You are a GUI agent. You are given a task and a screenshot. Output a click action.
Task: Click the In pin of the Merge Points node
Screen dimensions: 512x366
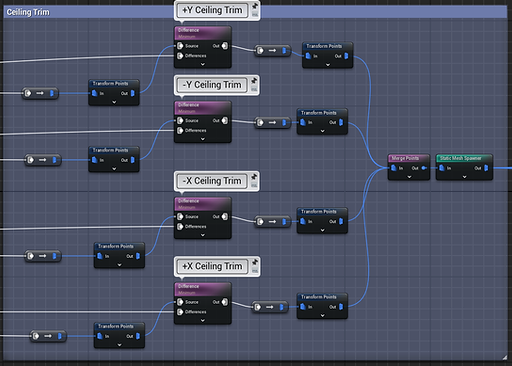coord(394,168)
